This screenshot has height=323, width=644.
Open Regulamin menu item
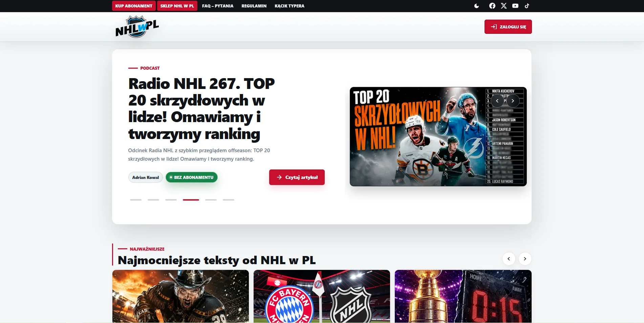tap(254, 6)
